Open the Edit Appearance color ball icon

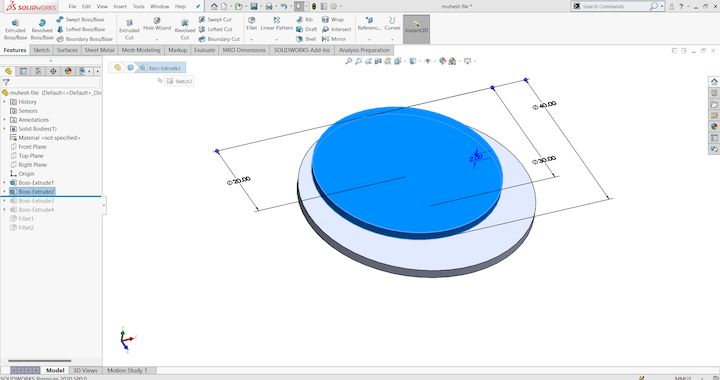[442, 61]
